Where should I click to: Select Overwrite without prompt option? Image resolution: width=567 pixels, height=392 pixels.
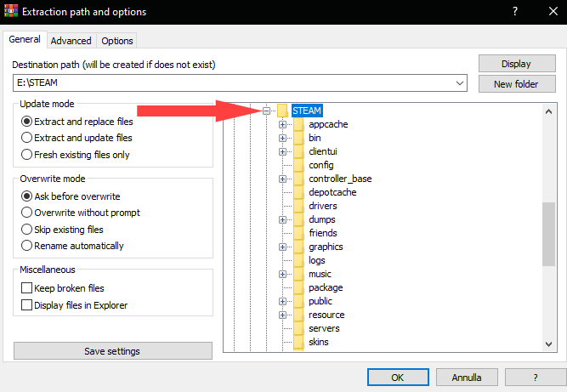[80, 213]
